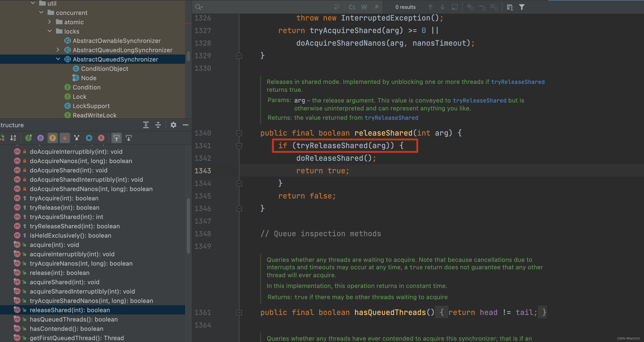Screen dimensions: 644x342
Task: Select releaseShared(int) in Structure list
Action: pos(70,310)
